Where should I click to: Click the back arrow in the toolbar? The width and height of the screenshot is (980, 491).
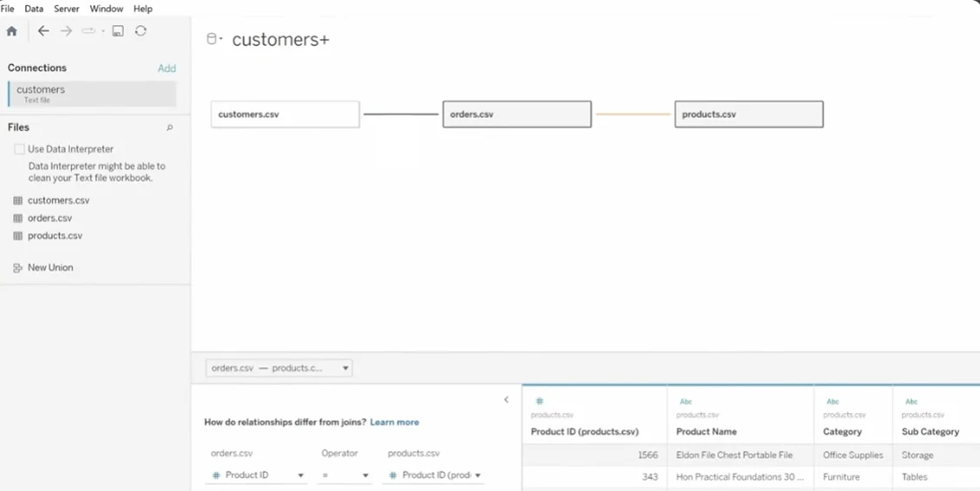point(43,31)
